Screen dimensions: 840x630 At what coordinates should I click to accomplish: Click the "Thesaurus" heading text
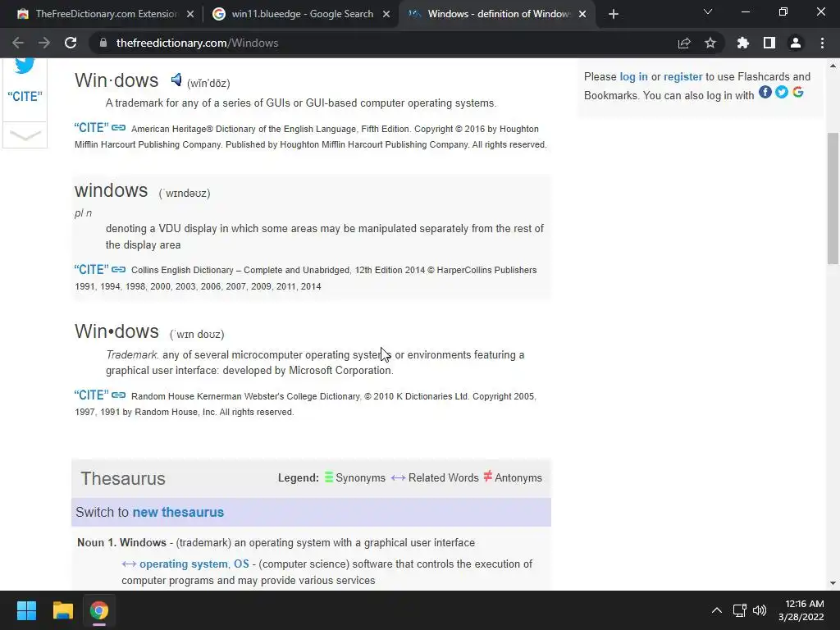123,478
